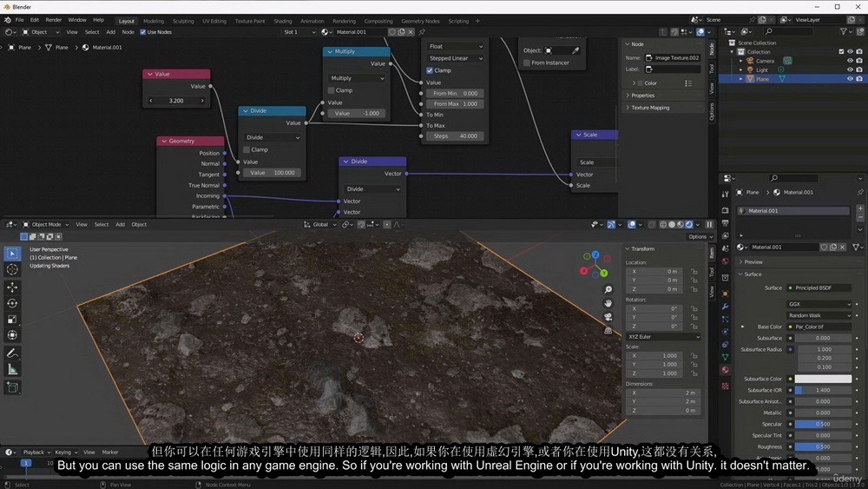The image size is (868, 489).
Task: Open the Random Walk subsurface dropdown
Action: 819,315
